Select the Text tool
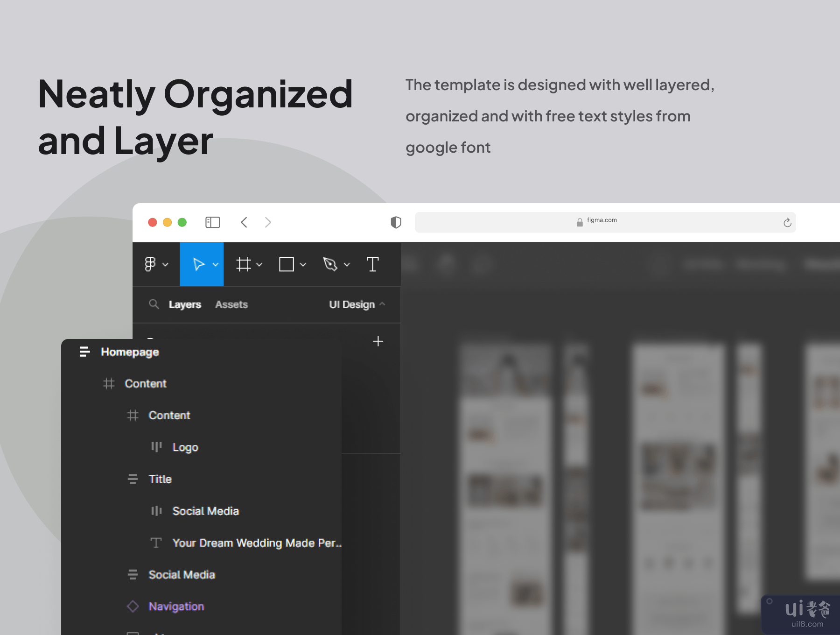840x635 pixels. [x=372, y=264]
